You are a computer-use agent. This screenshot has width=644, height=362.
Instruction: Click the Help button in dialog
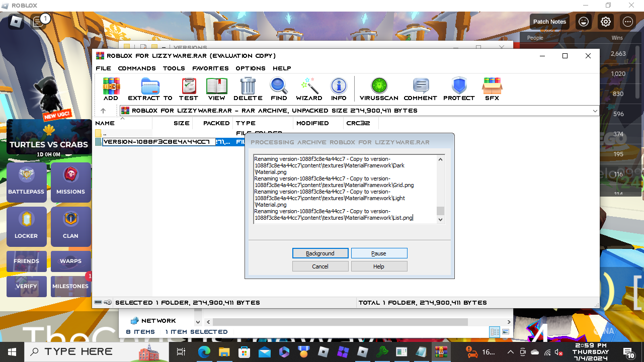[379, 266]
